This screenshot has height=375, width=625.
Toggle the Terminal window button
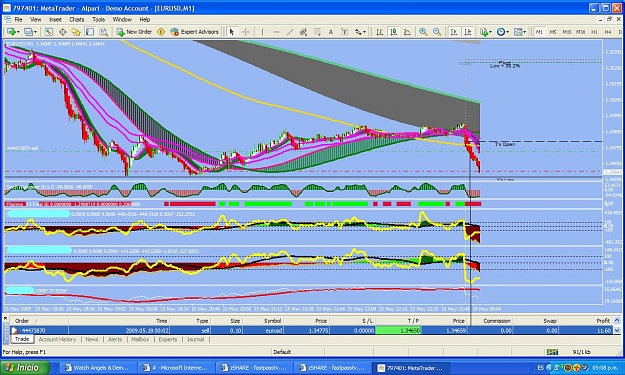[x=90, y=32]
